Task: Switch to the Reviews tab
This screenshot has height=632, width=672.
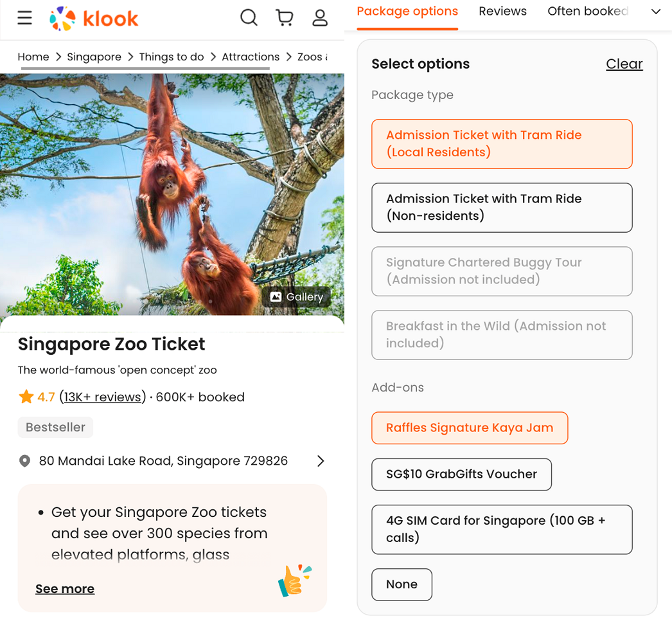Action: point(502,12)
